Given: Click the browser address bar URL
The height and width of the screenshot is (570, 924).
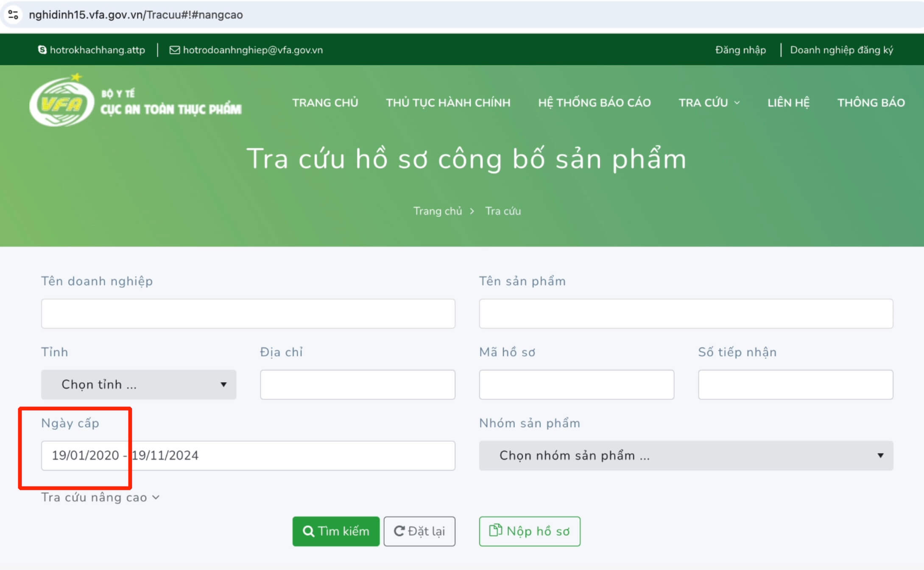Looking at the screenshot, I should tap(136, 15).
